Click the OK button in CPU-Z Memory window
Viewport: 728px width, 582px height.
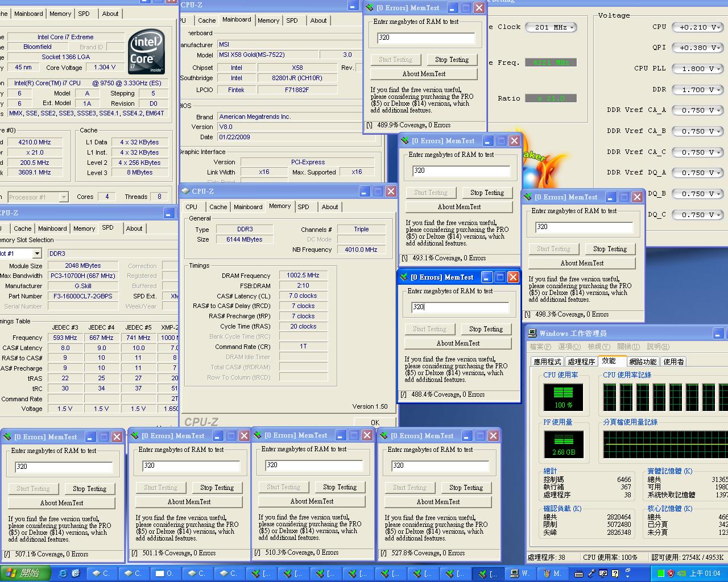(x=375, y=422)
